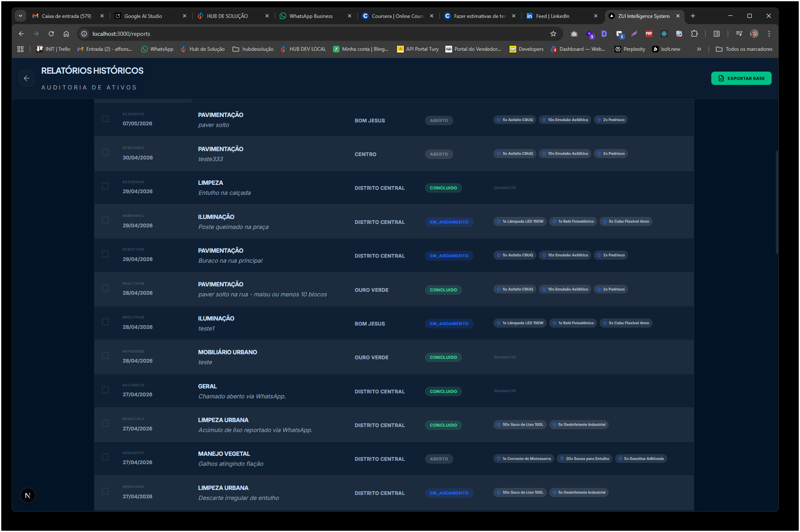Tick the checkbox for the 07/05/2026 paver solto row
The height and width of the screenshot is (532, 800).
click(x=105, y=119)
